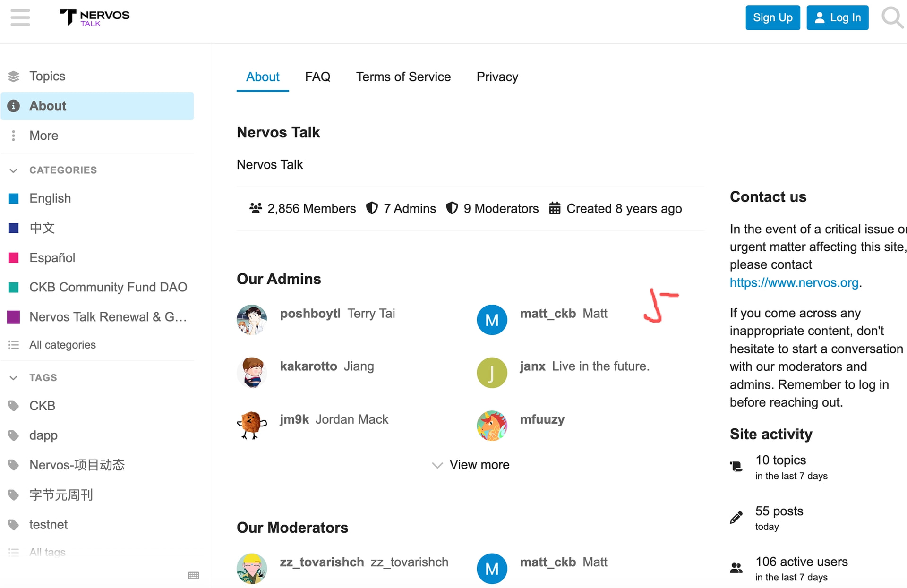The image size is (907, 588).
Task: Collapse the TAGS section
Action: point(14,378)
